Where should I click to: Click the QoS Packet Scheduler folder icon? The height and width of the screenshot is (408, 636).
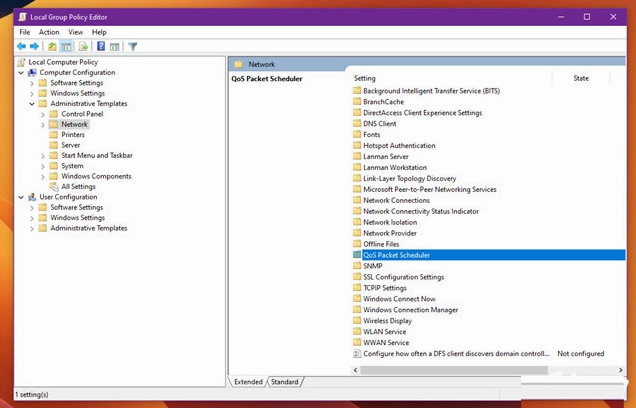tap(357, 255)
